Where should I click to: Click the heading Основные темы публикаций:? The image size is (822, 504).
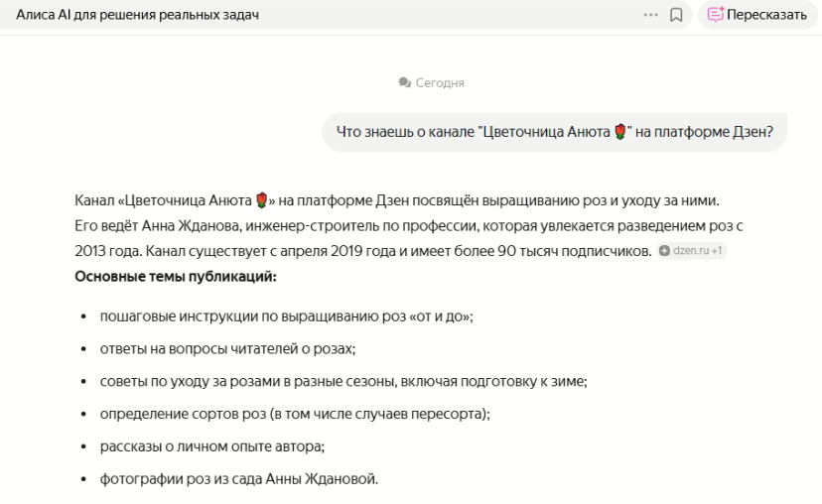point(175,276)
